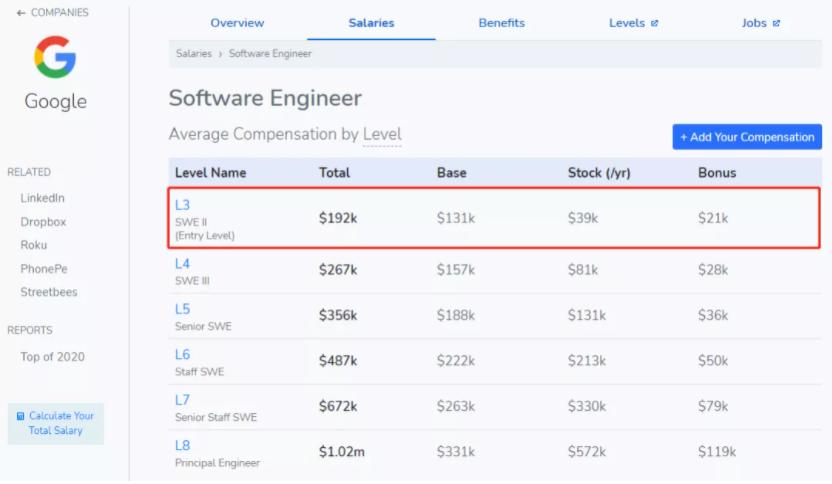
Task: Click the $330k stock value for L7
Action: tap(587, 407)
